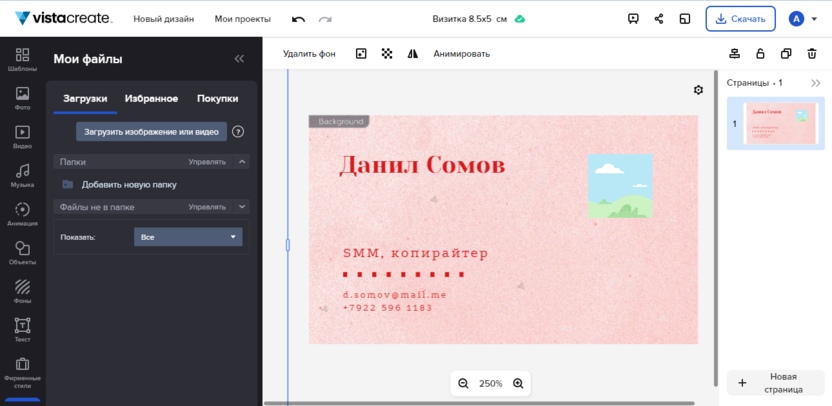Image resolution: width=832 pixels, height=406 pixels.
Task: Select the page 1 thumbnail
Action: point(779,123)
